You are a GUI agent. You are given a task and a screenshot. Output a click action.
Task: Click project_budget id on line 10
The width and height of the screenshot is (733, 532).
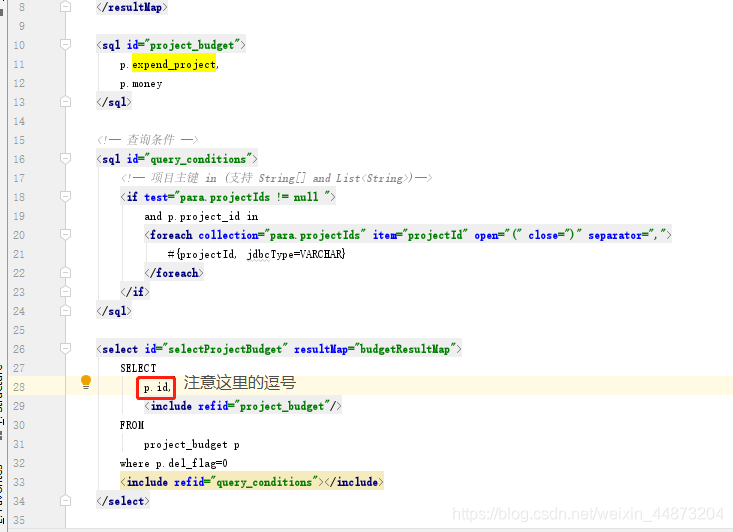point(194,45)
